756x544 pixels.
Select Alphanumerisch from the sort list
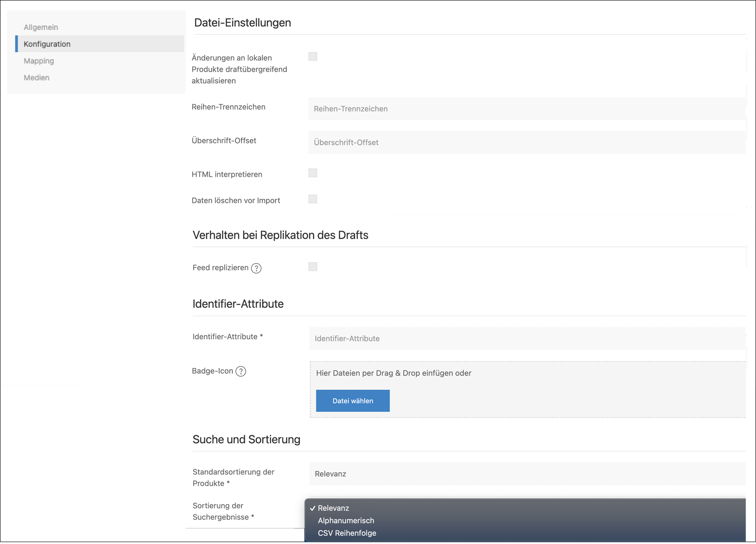tap(346, 520)
